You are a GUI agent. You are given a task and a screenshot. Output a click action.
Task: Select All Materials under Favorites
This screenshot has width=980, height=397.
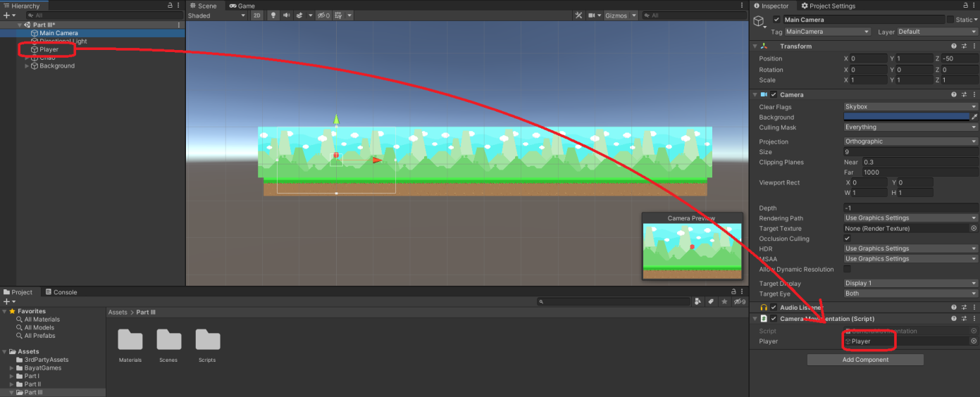[x=42, y=320]
